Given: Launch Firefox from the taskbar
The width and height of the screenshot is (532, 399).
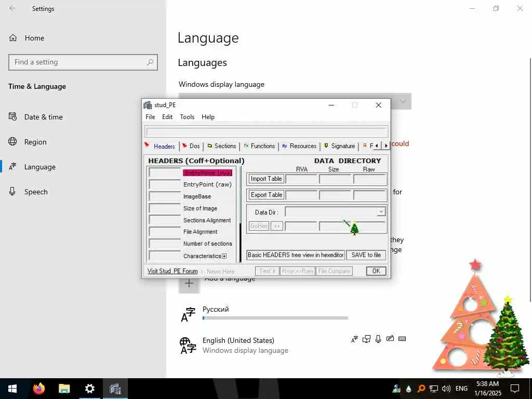Looking at the screenshot, I should click(38, 389).
